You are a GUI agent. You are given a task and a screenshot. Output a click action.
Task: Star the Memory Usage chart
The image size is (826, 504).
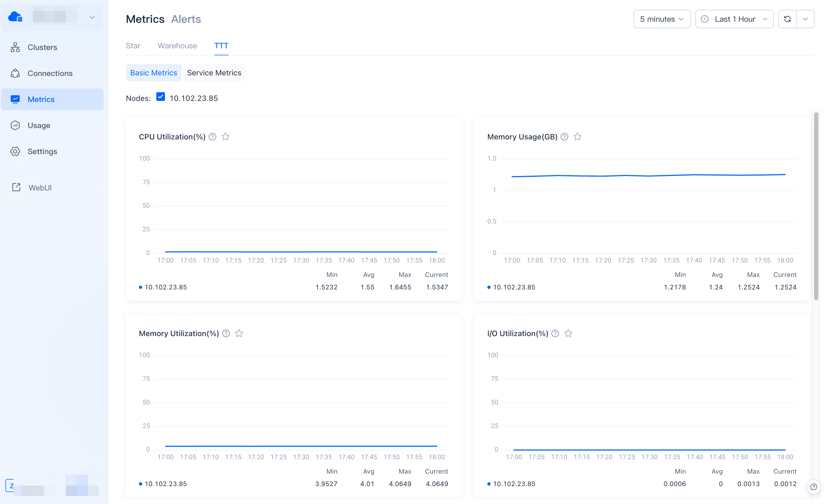click(x=577, y=137)
